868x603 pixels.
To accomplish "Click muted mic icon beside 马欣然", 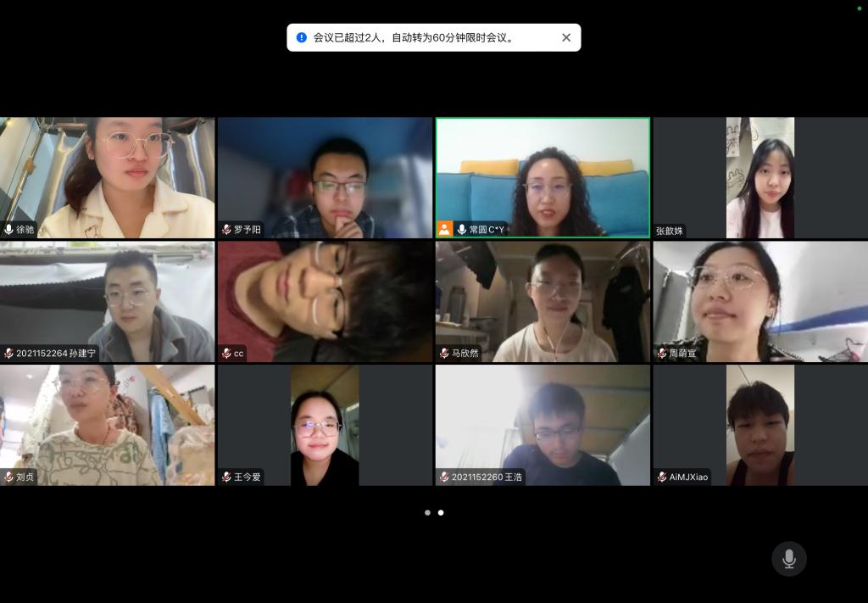I will (444, 354).
